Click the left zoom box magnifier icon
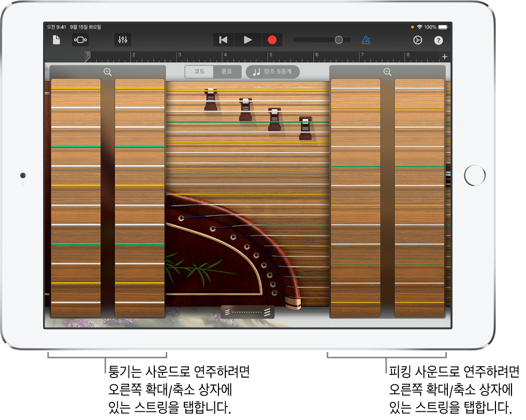Screen dimensions: 526x420 coord(108,72)
